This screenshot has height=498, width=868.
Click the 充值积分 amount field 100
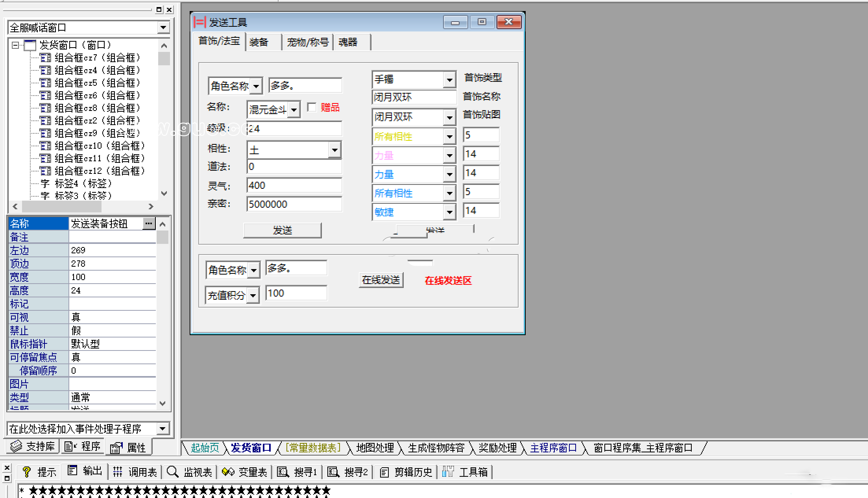(296, 293)
